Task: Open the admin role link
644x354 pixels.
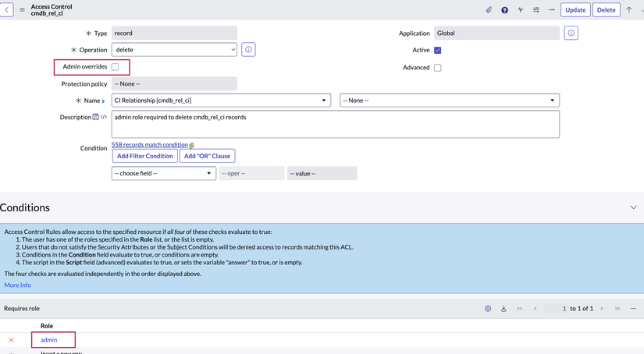Action: point(49,340)
